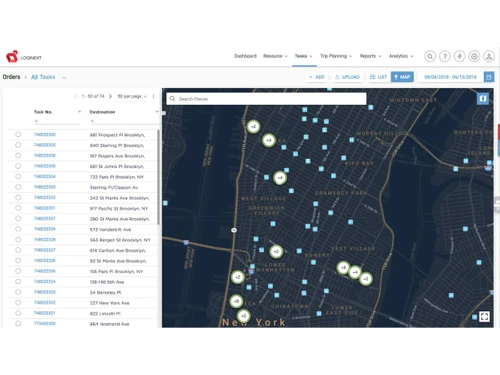Open task number link for 822 Lincoln Pl
Image resolution: width=500 pixels, height=375 pixels.
(45, 313)
